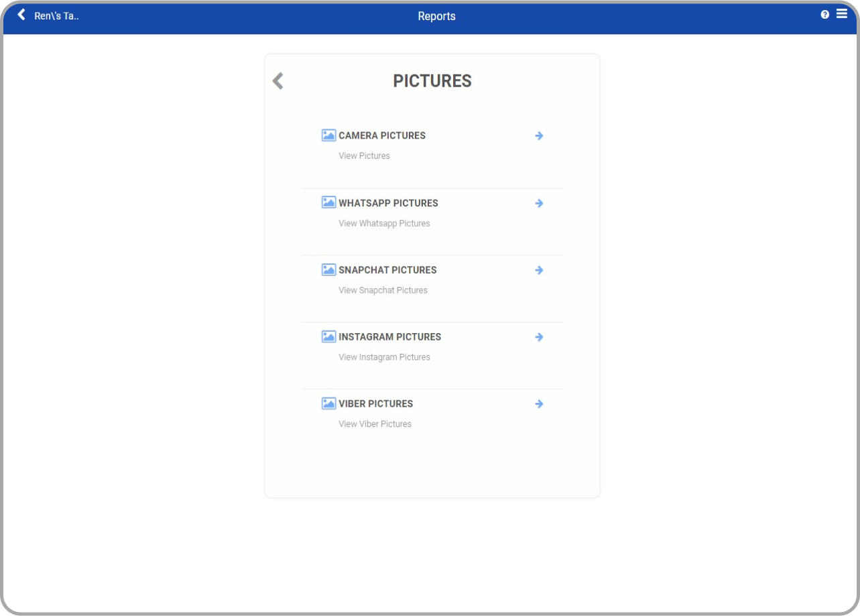Click the Snapchat Pictures image icon
Image resolution: width=860 pixels, height=616 pixels.
[x=328, y=269]
